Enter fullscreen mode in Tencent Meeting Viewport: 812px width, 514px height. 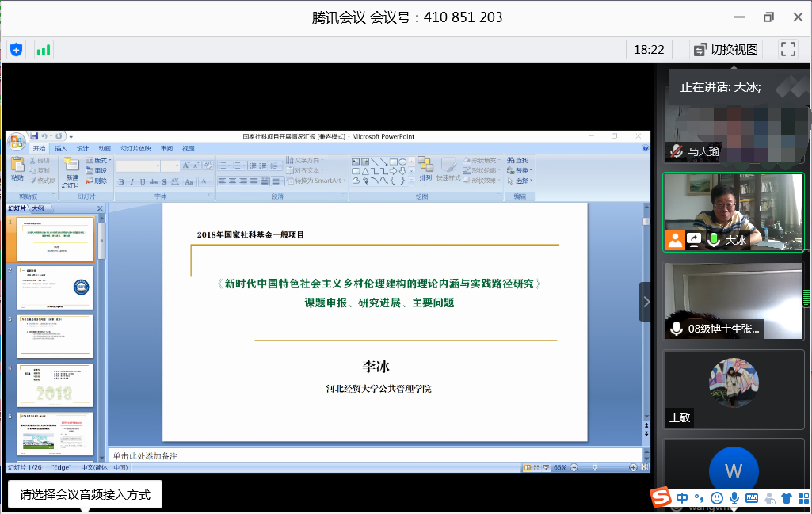[787, 49]
